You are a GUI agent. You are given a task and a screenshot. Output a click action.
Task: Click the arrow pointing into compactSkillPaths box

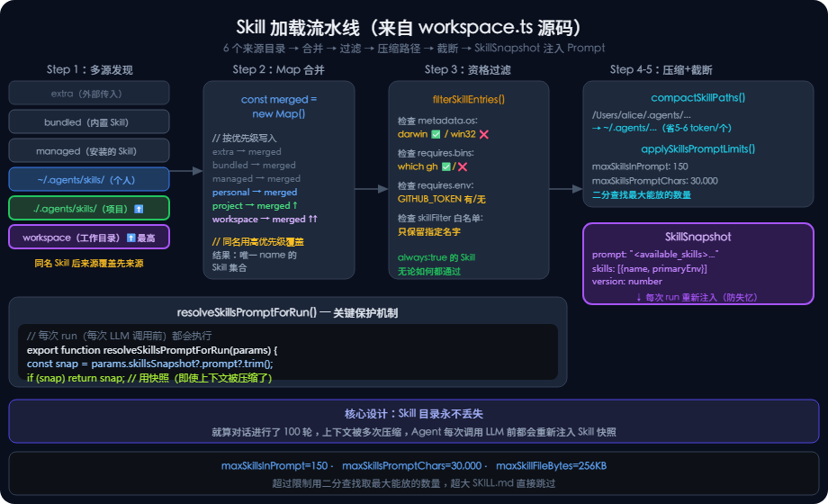(565, 189)
